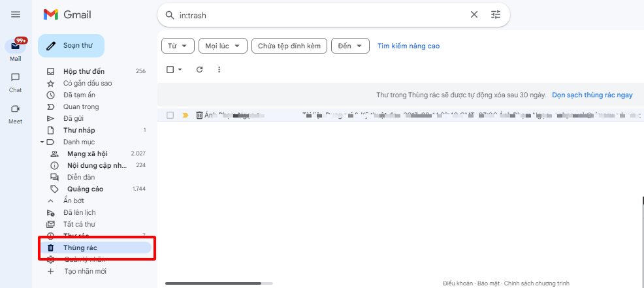Open the three-dot More options menu
Screen dimensions: 644x288
(x=219, y=69)
